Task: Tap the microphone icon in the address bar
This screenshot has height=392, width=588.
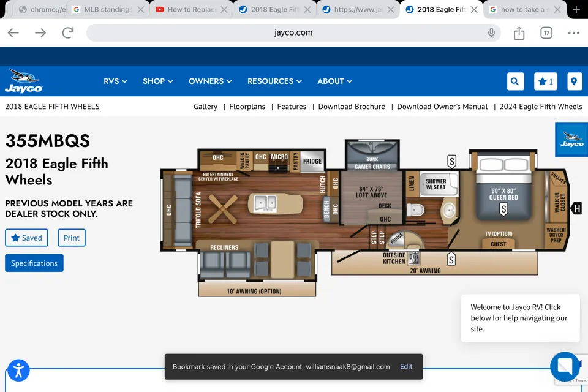Action: (x=491, y=32)
